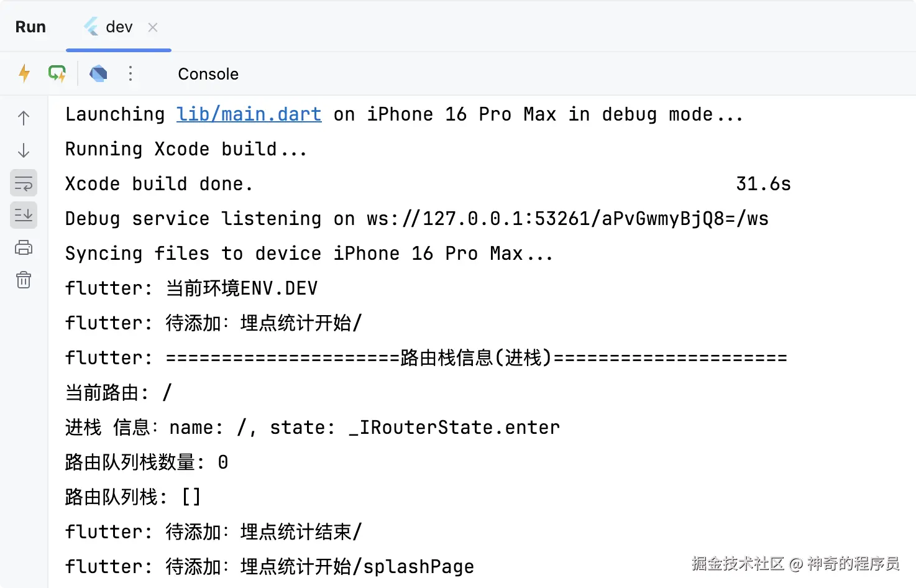916x588 pixels.
Task: Jump to next message with the down arrow
Action: coord(23,150)
